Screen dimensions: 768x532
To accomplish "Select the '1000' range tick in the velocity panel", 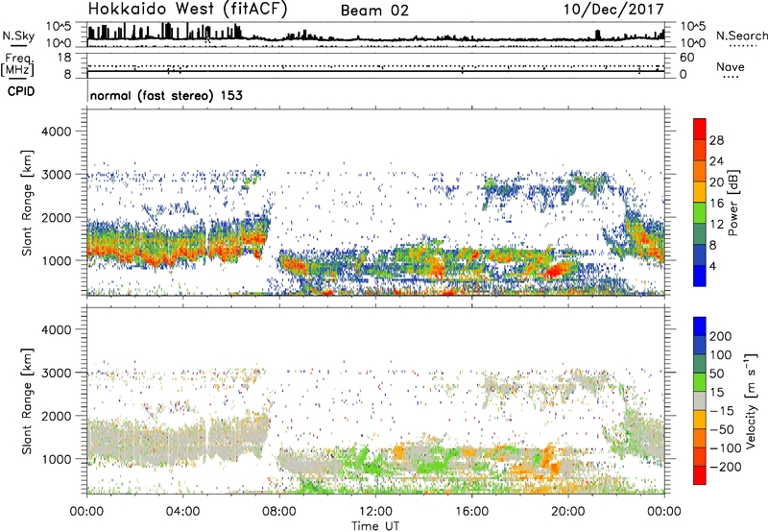I will click(57, 459).
